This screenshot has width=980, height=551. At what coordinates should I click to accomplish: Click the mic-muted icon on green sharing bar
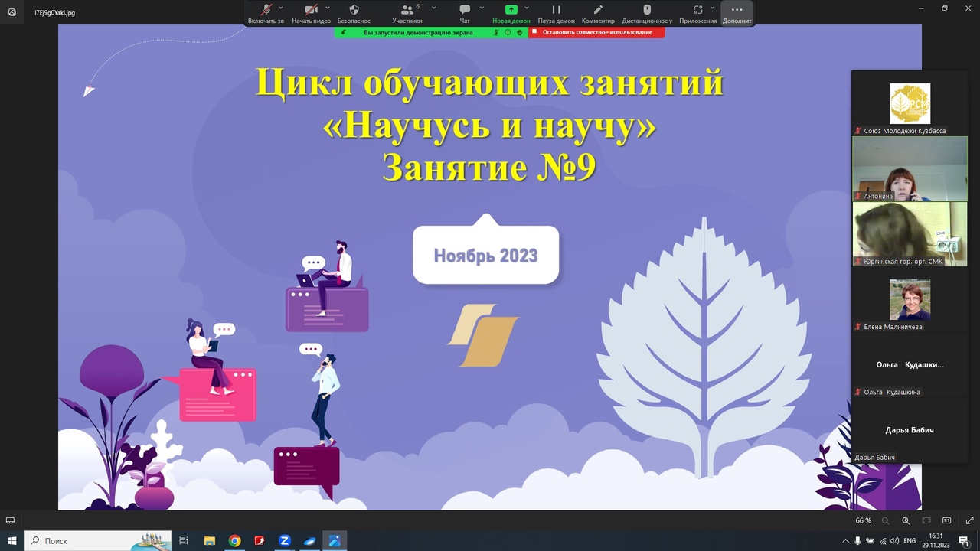(x=496, y=32)
